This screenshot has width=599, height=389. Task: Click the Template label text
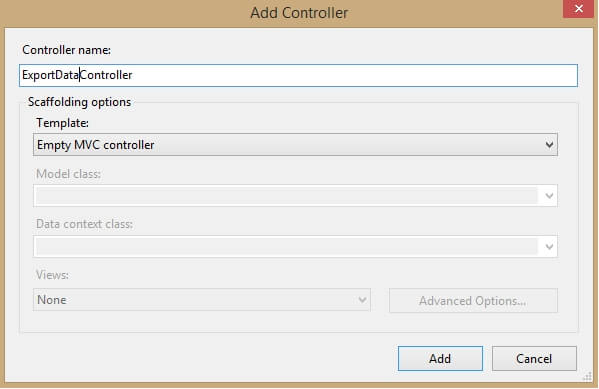[x=62, y=123]
